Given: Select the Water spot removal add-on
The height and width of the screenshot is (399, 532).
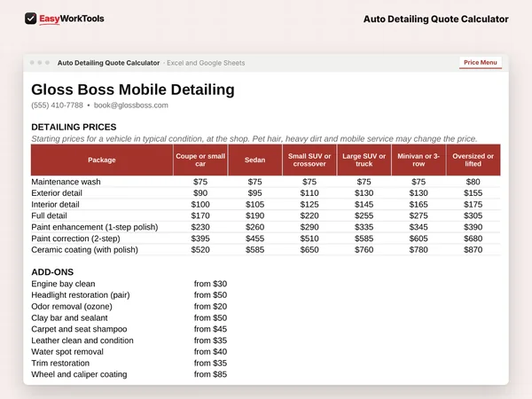Looking at the screenshot, I should click(x=67, y=352).
